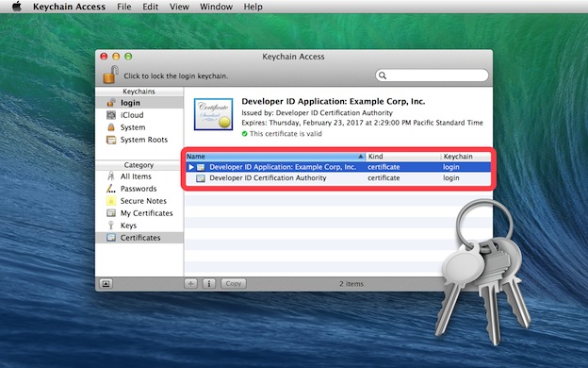Choose the Secure Notes category icon
Viewport: 588px width, 368px height.
pos(111,201)
